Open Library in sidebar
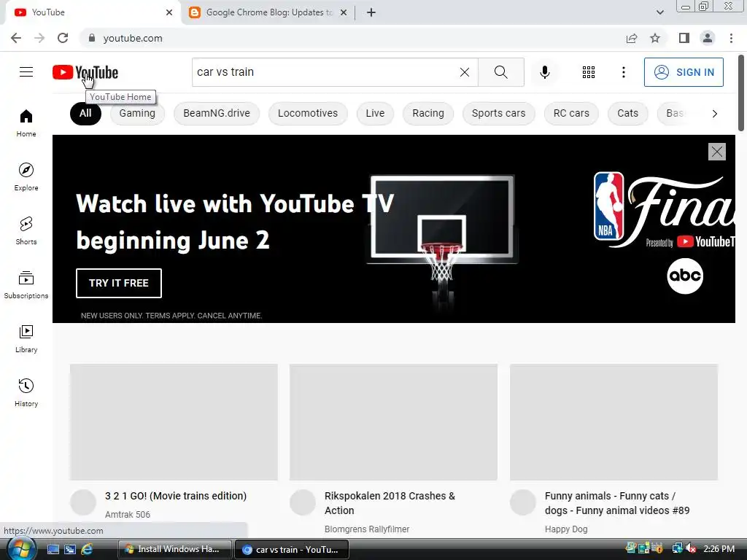 tap(26, 338)
